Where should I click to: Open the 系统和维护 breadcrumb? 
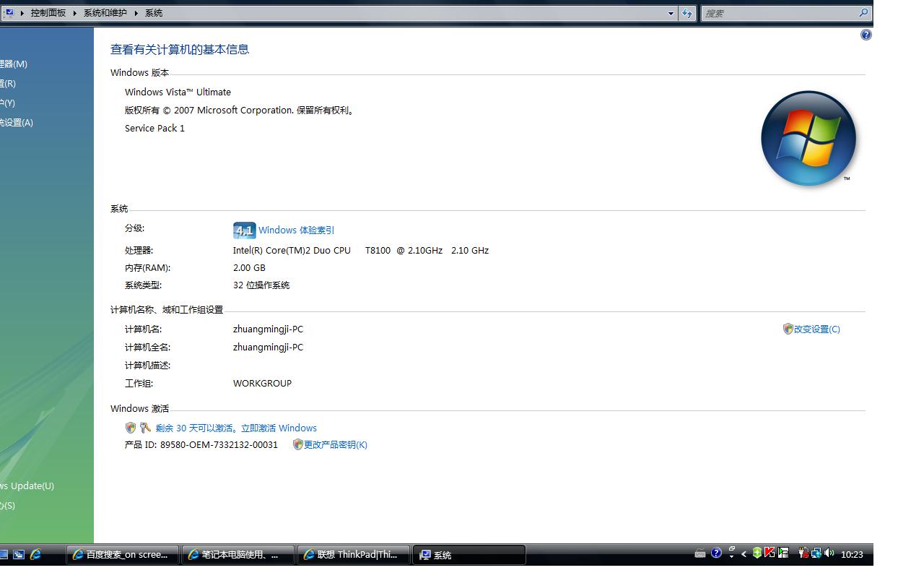105,13
